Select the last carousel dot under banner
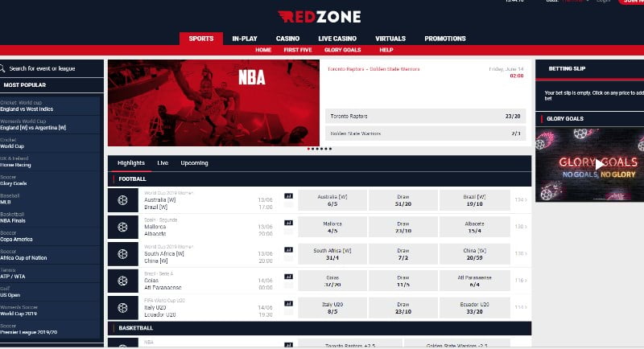 point(330,149)
